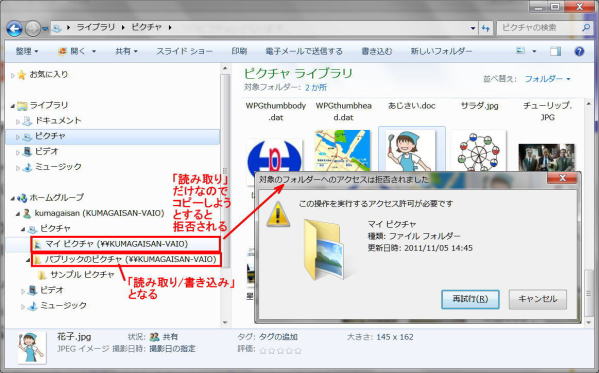Click the ピクチャ breadcrumb in address bar
Viewport: 599px width, 373px height.
click(x=147, y=27)
